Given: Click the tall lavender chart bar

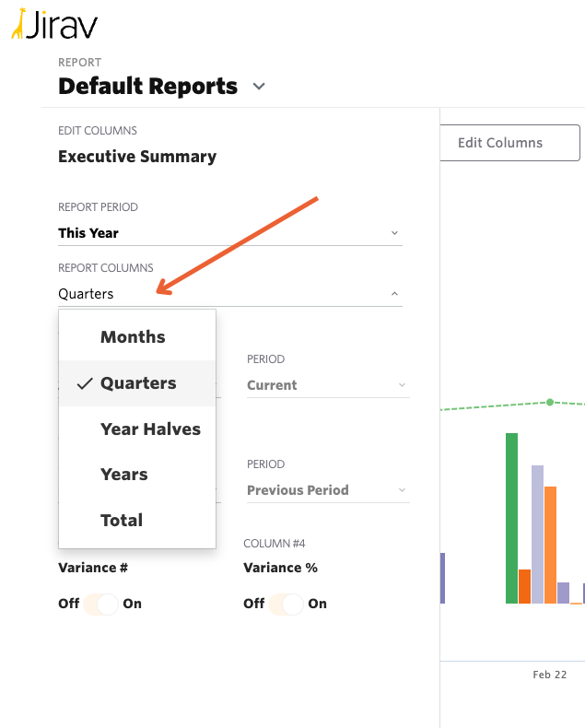Looking at the screenshot, I should click(537, 534).
